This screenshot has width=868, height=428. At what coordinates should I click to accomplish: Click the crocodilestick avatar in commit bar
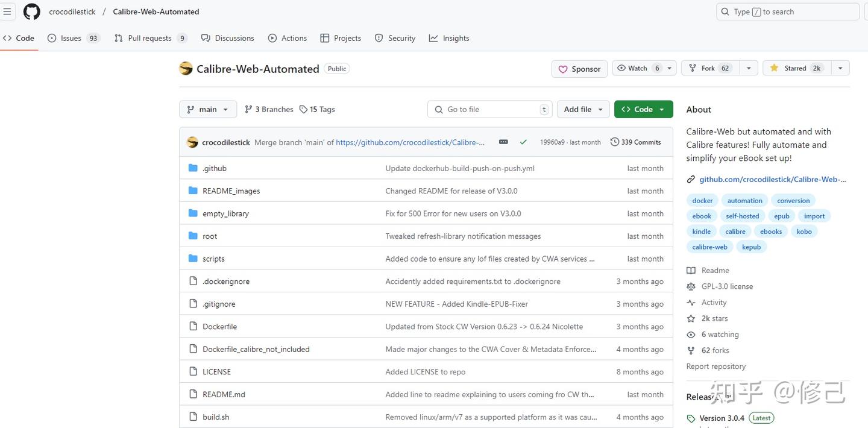[193, 142]
